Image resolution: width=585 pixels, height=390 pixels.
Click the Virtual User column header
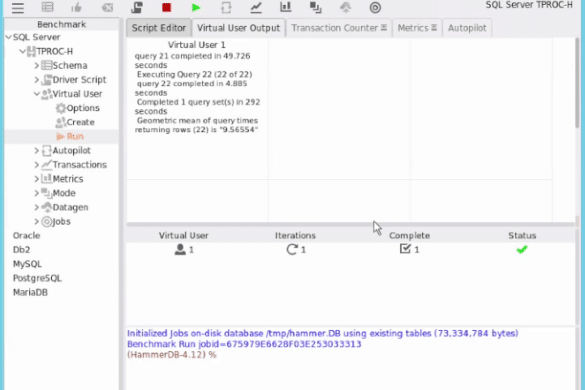point(184,235)
